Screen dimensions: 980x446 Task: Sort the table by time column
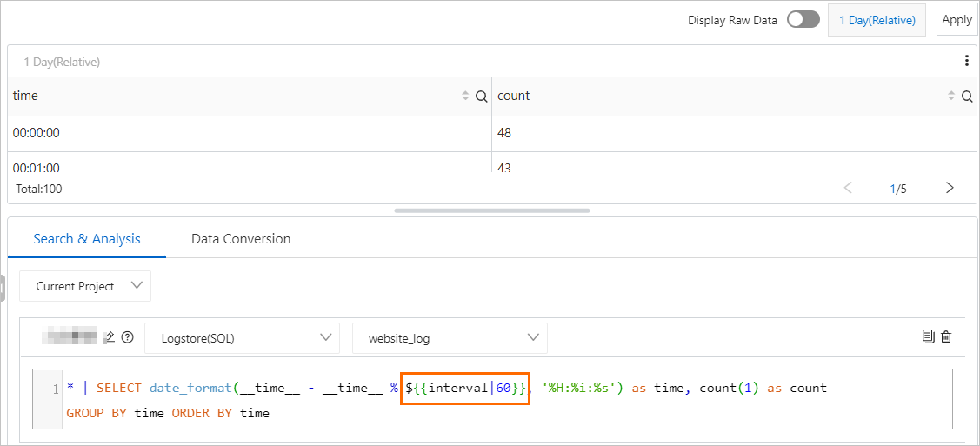click(465, 97)
